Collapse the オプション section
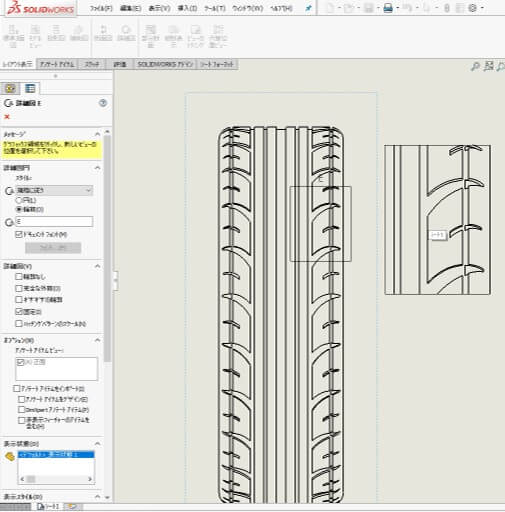Screen dimensions: 505x512 pyautogui.click(x=97, y=340)
